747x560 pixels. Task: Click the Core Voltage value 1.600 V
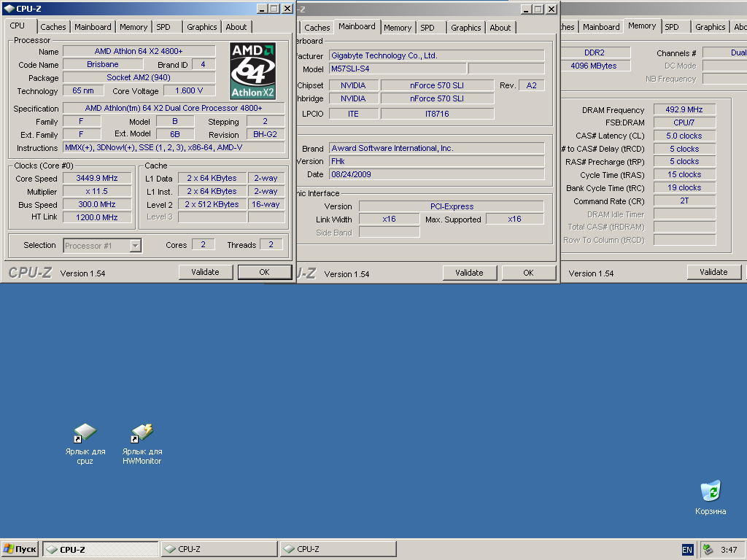(189, 90)
